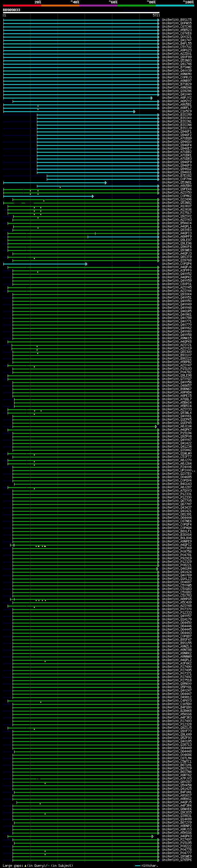
Task: Click the UniRef100_P27518 label
Action: coord(176,681)
